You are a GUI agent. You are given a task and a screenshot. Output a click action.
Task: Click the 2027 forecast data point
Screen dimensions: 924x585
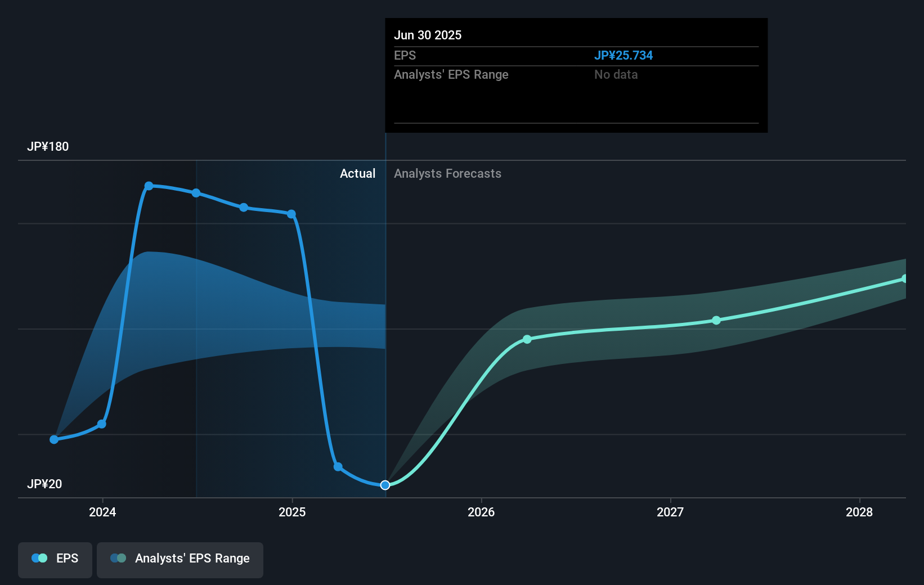[716, 320]
